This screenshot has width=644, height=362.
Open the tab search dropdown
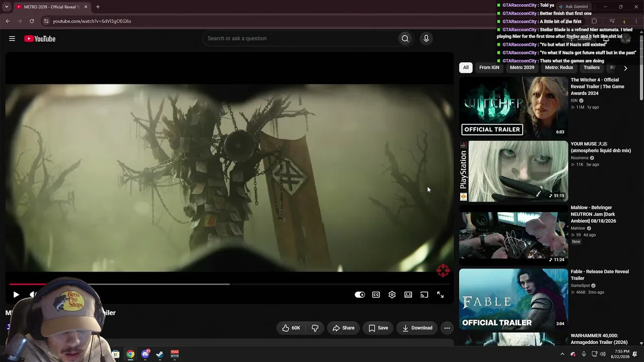[7, 7]
